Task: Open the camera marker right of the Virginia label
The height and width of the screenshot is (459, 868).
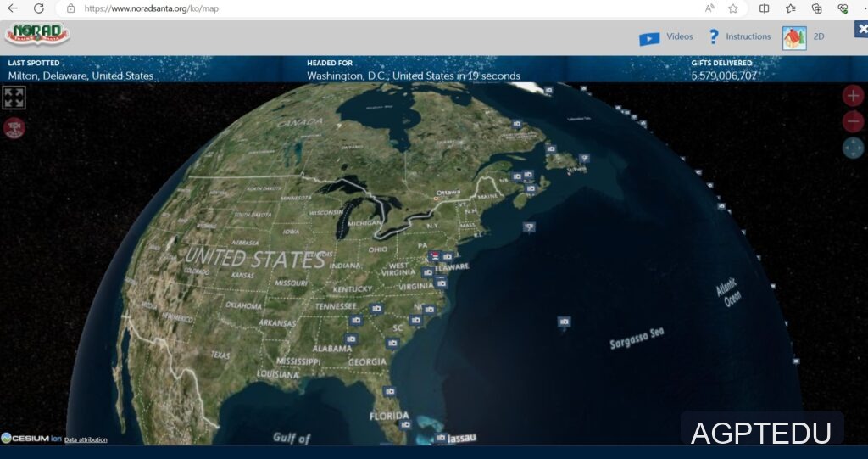Action: pyautogui.click(x=441, y=283)
